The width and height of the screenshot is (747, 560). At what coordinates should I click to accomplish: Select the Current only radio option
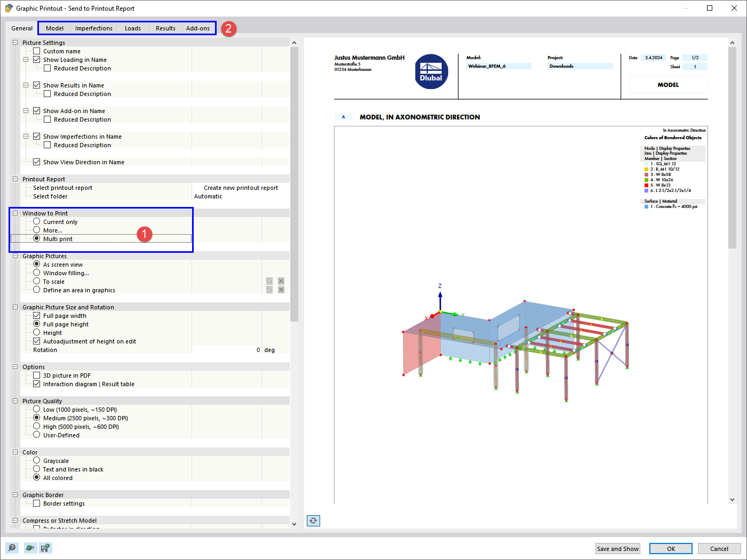[x=37, y=221]
